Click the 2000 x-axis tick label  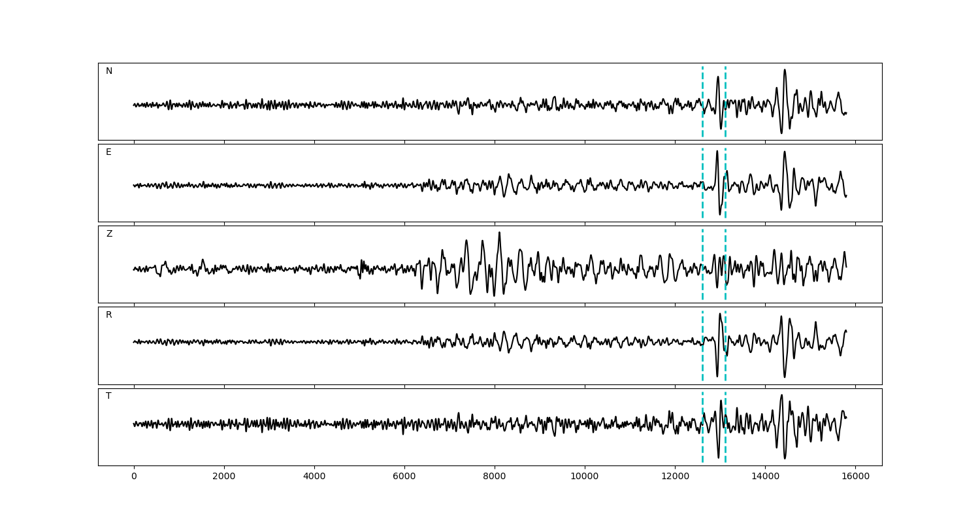(224, 477)
